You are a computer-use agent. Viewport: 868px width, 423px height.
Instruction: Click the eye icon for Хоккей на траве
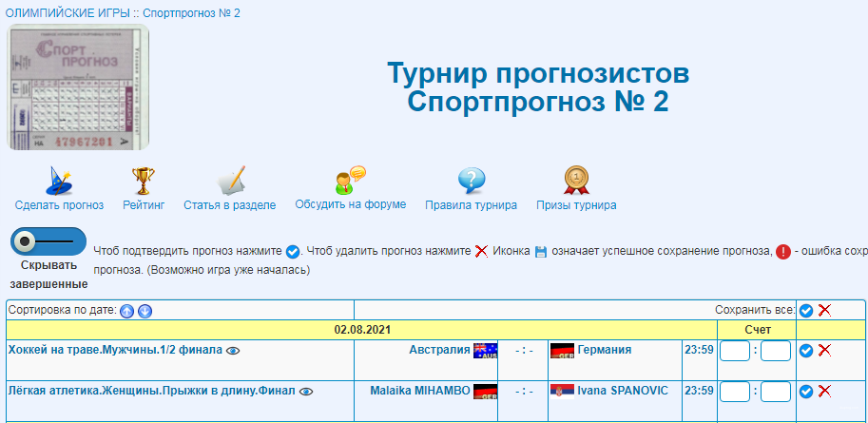click(233, 351)
